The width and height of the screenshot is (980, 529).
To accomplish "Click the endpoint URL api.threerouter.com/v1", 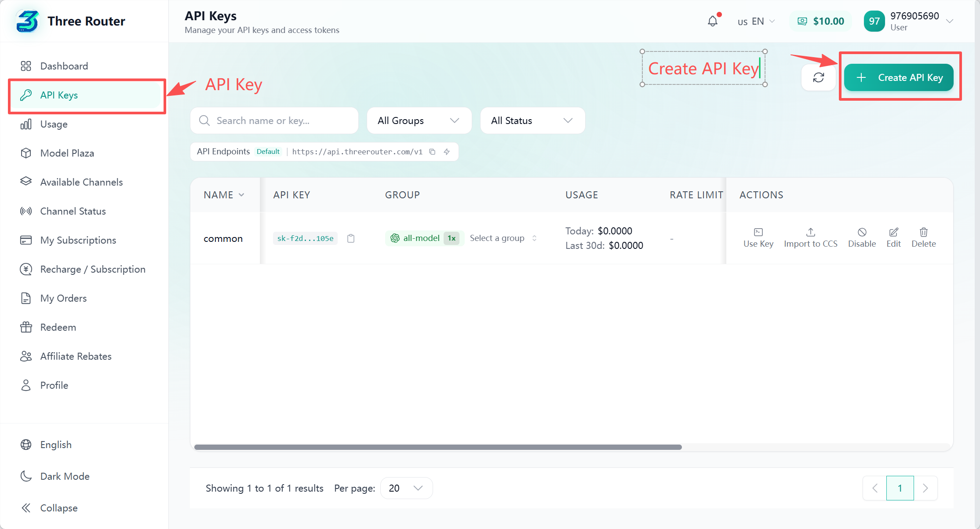I will 357,152.
